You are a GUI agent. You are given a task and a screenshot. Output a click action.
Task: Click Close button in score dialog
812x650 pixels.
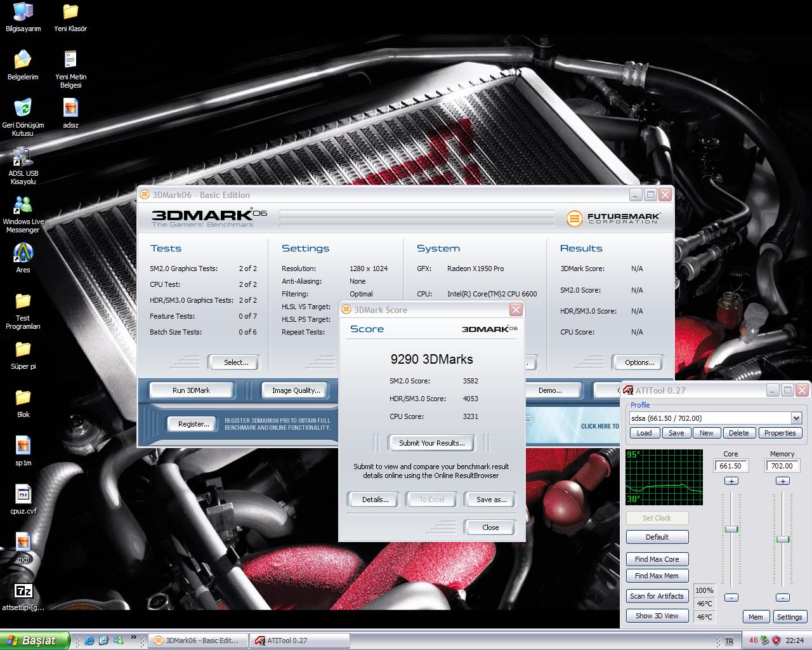point(490,527)
